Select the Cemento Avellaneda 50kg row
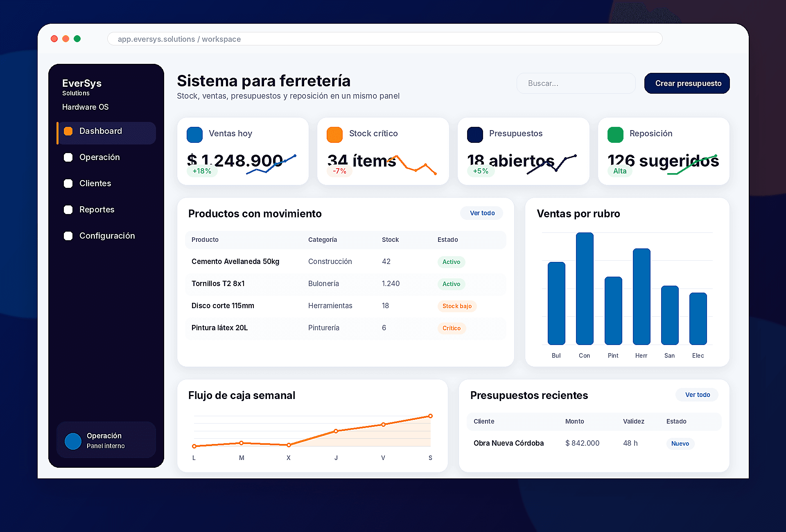 coord(346,261)
